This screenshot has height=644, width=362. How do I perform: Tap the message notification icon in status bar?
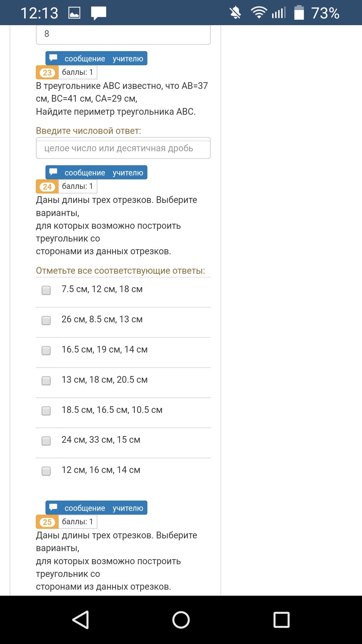point(99,13)
